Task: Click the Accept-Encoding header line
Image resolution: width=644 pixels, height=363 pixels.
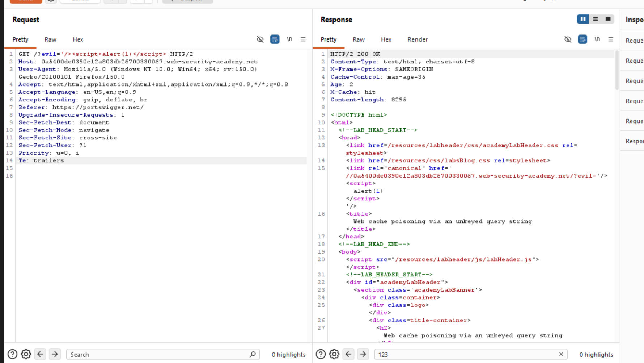Action: click(x=83, y=100)
